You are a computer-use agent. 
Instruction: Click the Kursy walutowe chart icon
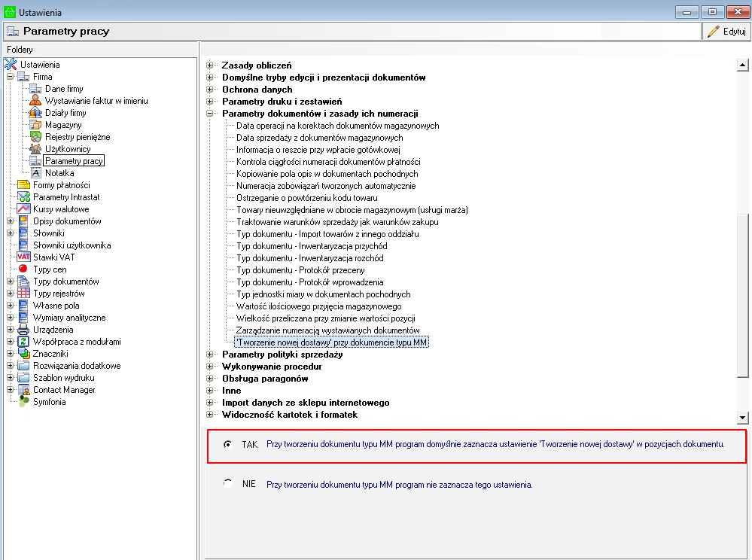pos(23,209)
